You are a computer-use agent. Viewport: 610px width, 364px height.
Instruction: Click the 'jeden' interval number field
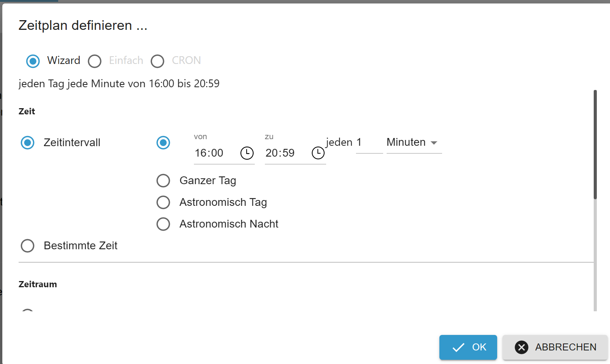click(369, 143)
